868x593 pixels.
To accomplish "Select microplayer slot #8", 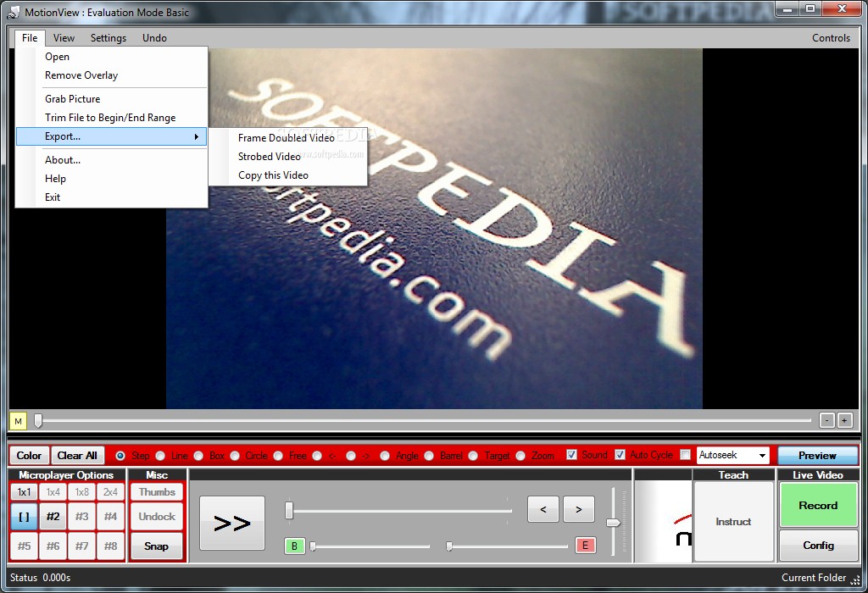I will (x=111, y=546).
